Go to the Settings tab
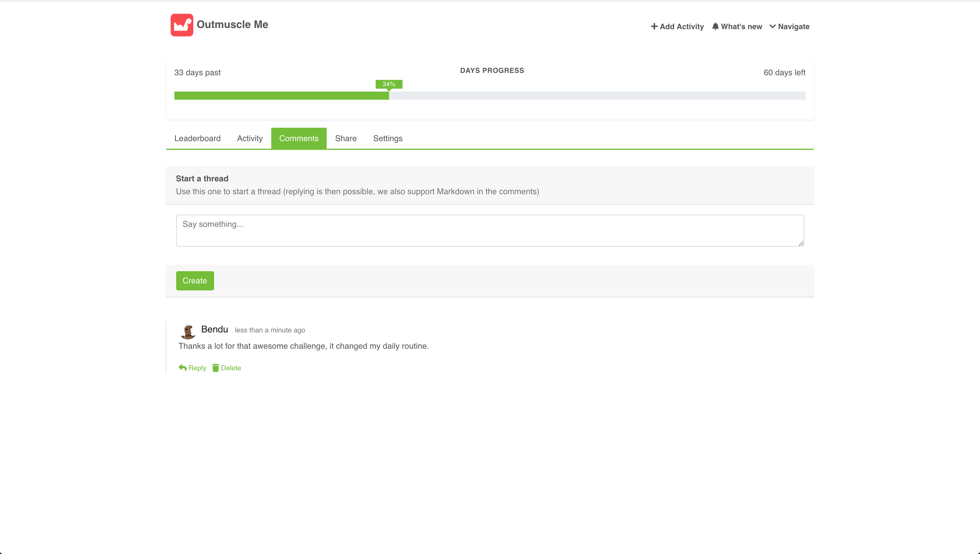This screenshot has width=980, height=554. 387,138
